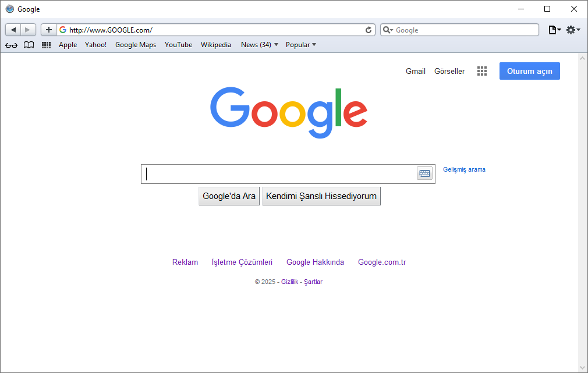Open the on-screen keyboard icon in search box
Image resolution: width=588 pixels, height=373 pixels.
[424, 173]
